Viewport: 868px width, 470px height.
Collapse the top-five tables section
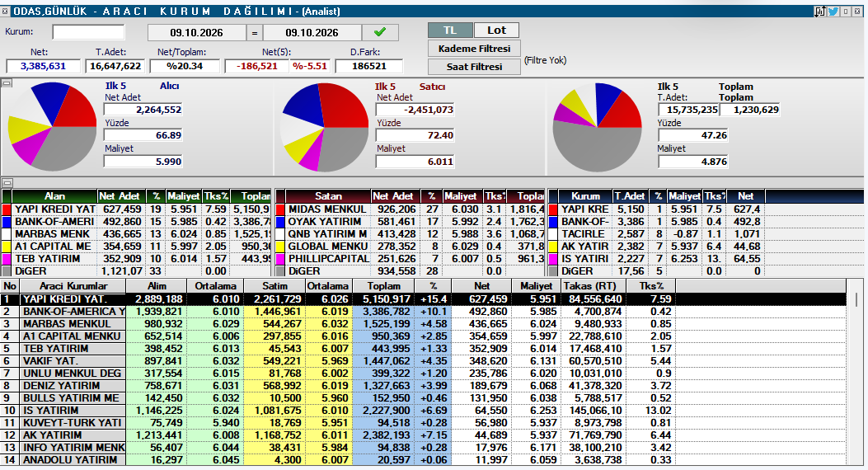(x=7, y=183)
